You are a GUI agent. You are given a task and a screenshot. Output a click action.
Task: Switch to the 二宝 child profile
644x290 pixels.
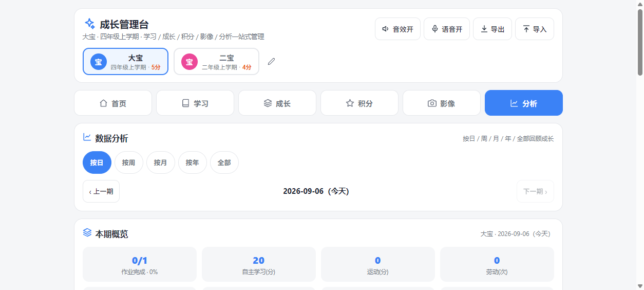[216, 61]
